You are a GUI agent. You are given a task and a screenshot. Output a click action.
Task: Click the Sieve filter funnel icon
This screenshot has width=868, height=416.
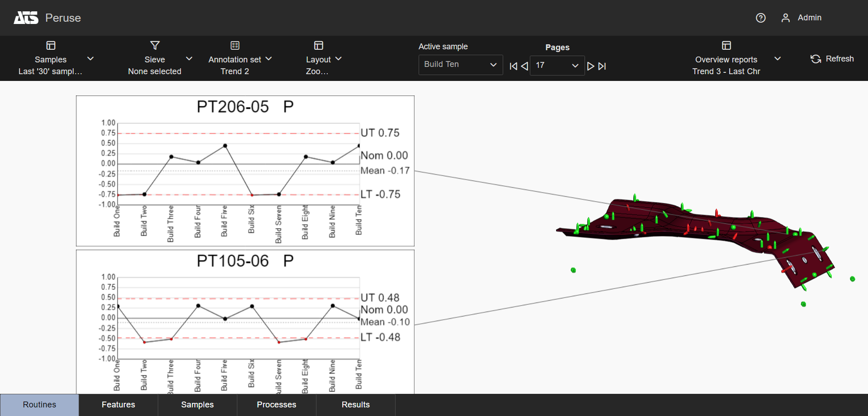(x=155, y=45)
